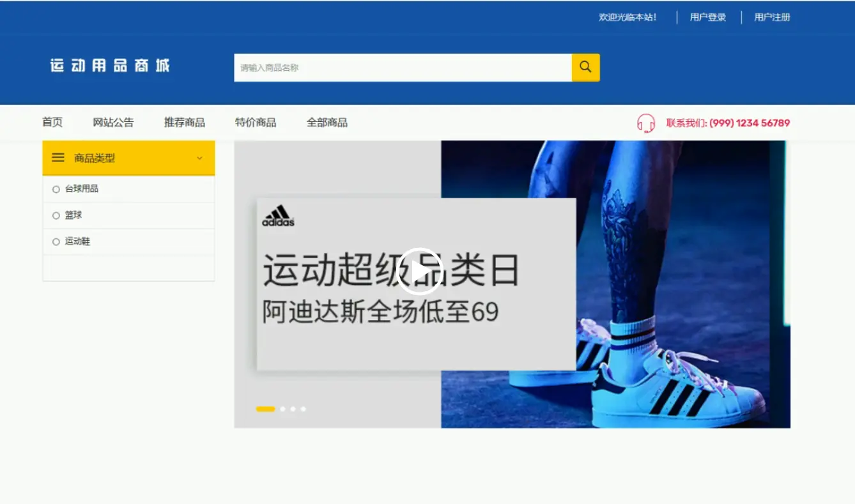Select the first yellow carousel indicator
This screenshot has width=855, height=504.
click(265, 409)
